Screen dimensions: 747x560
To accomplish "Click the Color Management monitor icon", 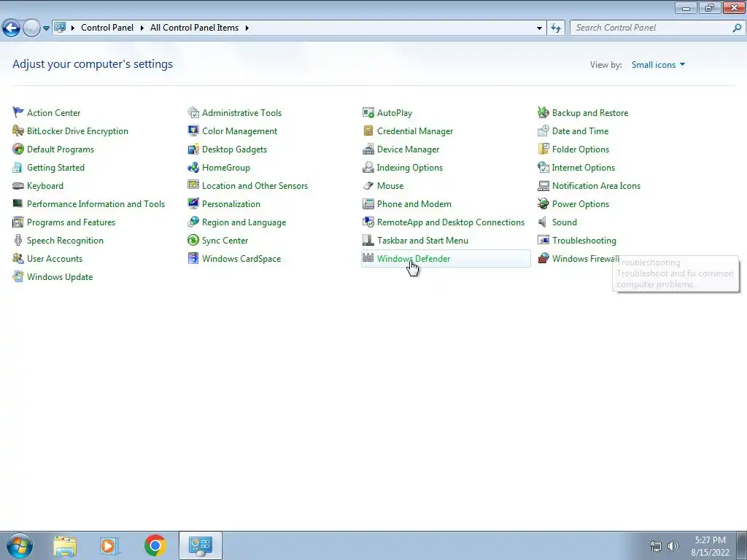I will (193, 131).
